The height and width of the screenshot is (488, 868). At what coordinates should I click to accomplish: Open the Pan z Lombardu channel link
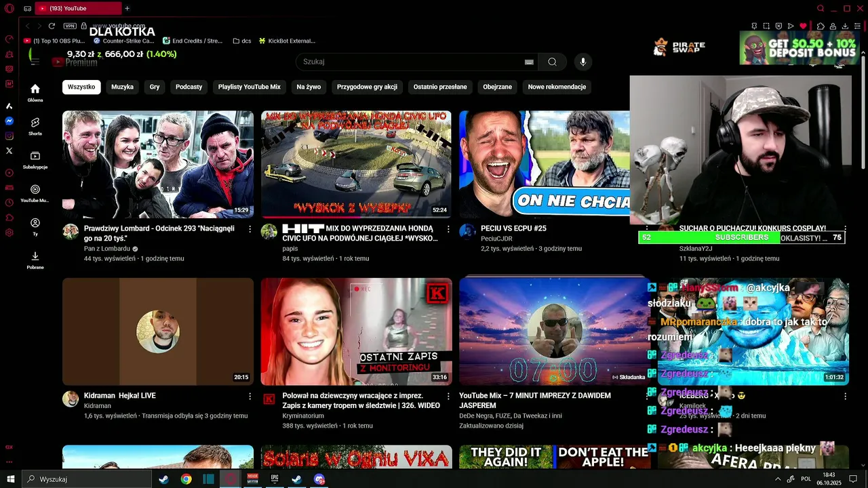[107, 249]
